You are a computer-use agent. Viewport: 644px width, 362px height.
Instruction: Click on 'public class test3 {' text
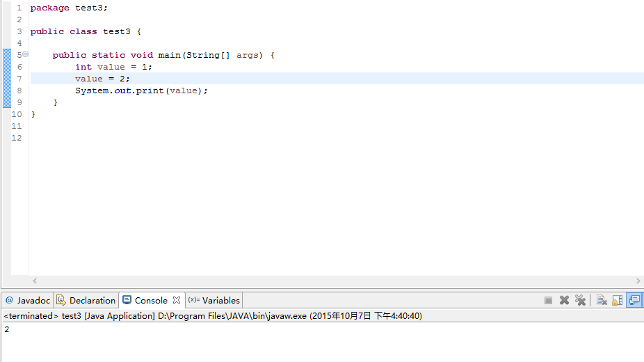(x=86, y=31)
